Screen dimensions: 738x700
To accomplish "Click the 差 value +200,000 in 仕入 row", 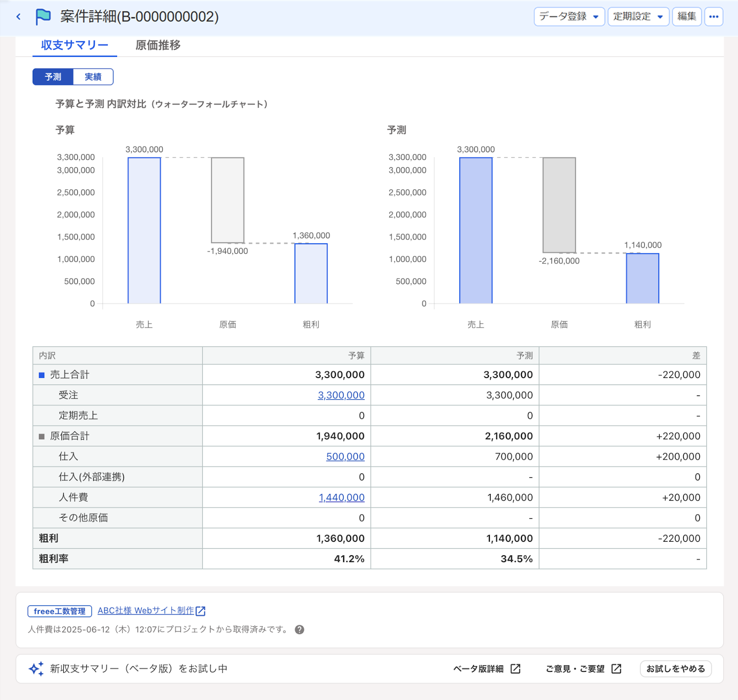I will click(x=678, y=456).
